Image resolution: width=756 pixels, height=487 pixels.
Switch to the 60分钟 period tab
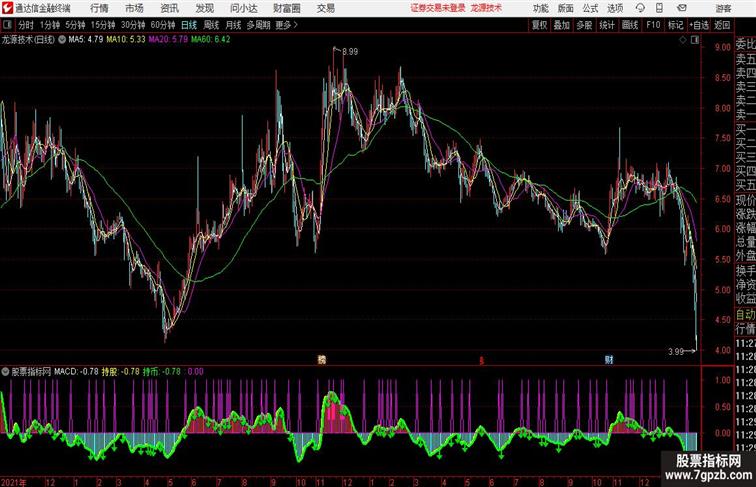tap(162, 25)
